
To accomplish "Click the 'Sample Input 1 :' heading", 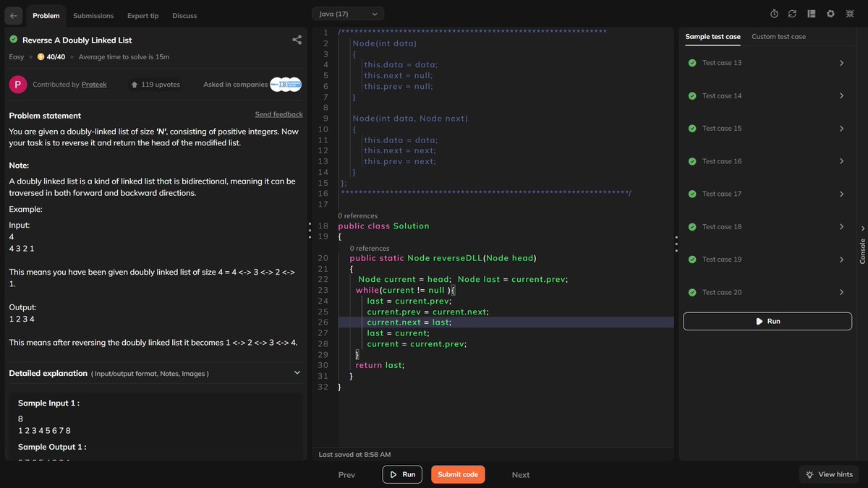I will pyautogui.click(x=48, y=403).
